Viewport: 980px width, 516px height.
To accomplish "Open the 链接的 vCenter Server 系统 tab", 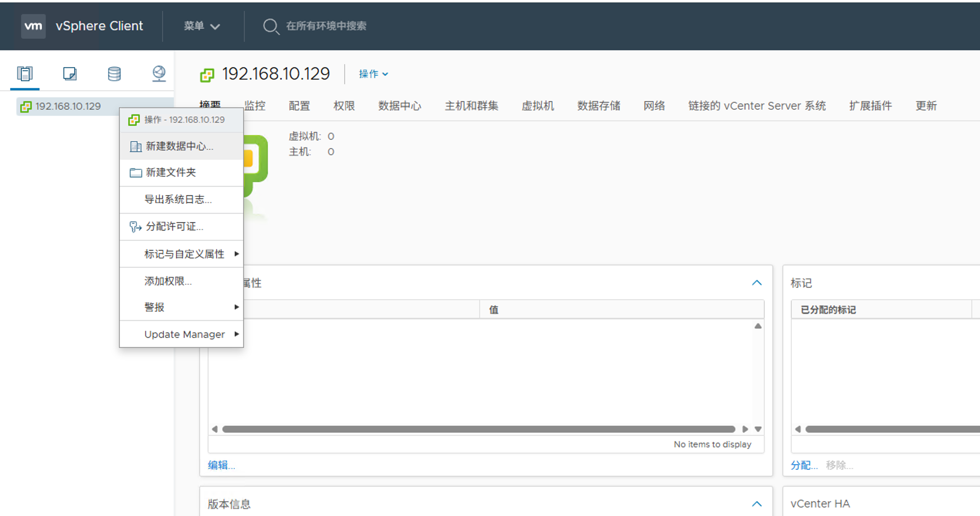I will point(757,106).
